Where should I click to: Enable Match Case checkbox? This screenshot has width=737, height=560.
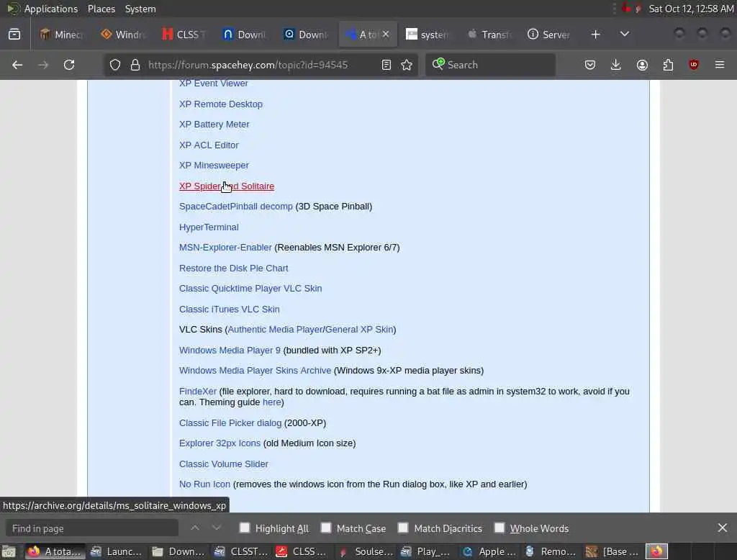[326, 528]
